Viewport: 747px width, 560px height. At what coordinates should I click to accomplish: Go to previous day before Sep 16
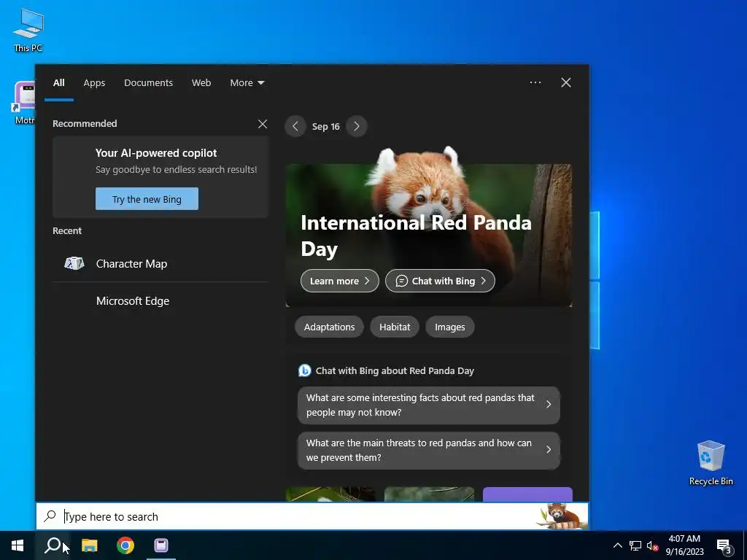[x=295, y=126]
